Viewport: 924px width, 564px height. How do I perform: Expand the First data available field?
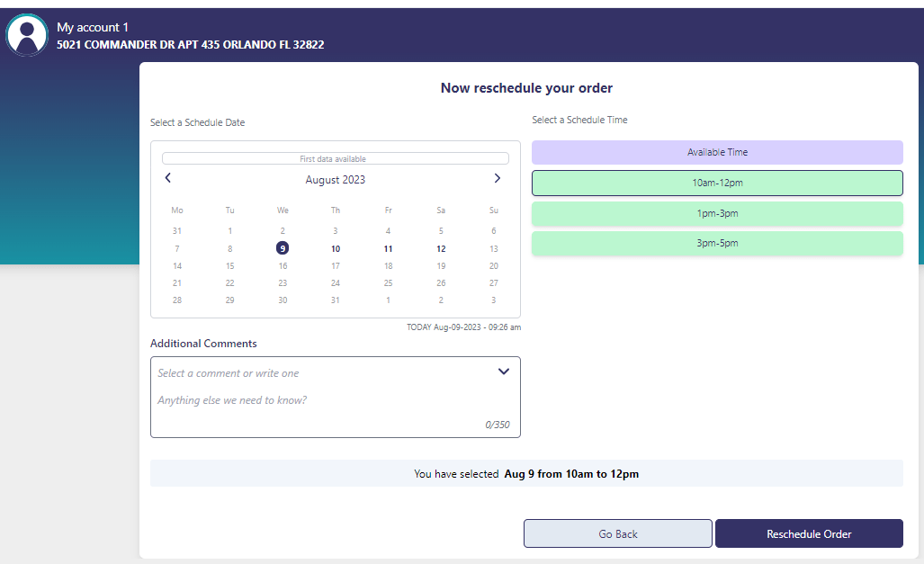[x=335, y=157]
